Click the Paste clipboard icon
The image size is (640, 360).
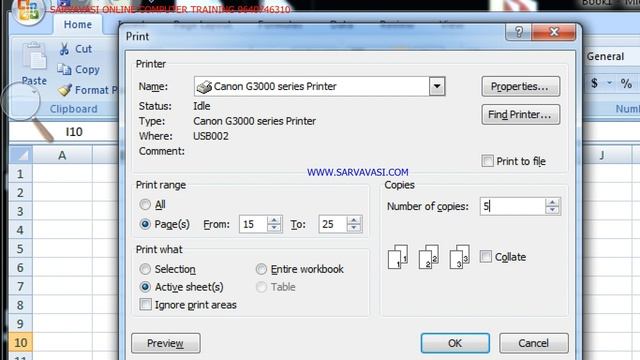click(x=34, y=56)
